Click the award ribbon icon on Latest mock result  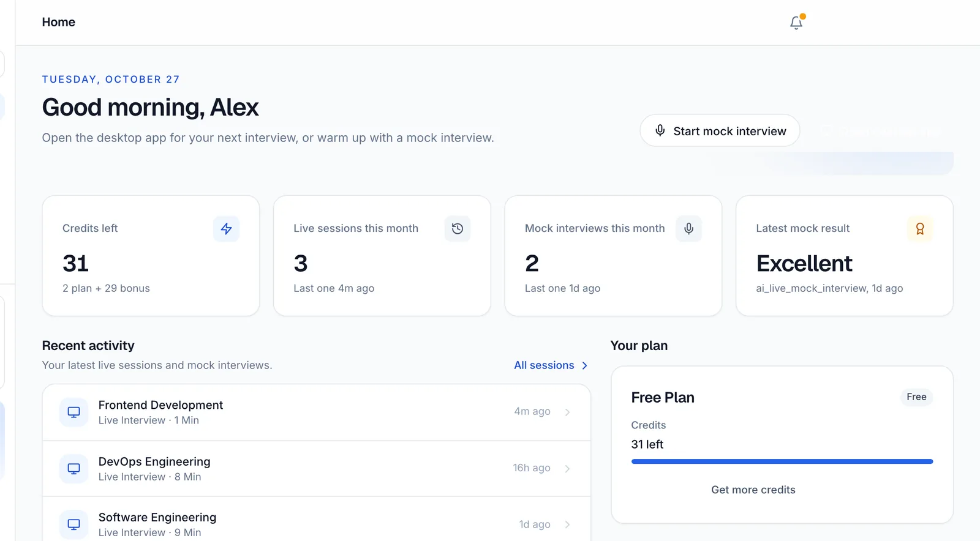coord(920,229)
